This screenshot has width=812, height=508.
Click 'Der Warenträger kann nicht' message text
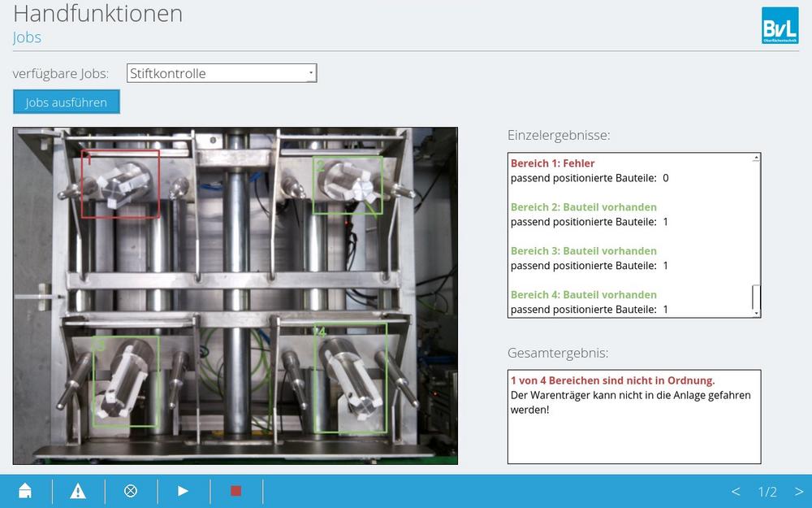click(x=630, y=402)
